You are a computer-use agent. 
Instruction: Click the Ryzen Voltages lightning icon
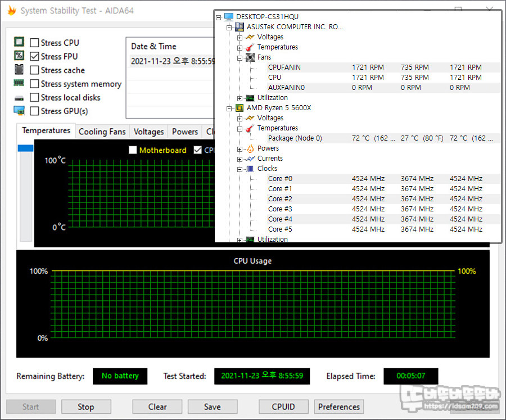click(x=250, y=118)
